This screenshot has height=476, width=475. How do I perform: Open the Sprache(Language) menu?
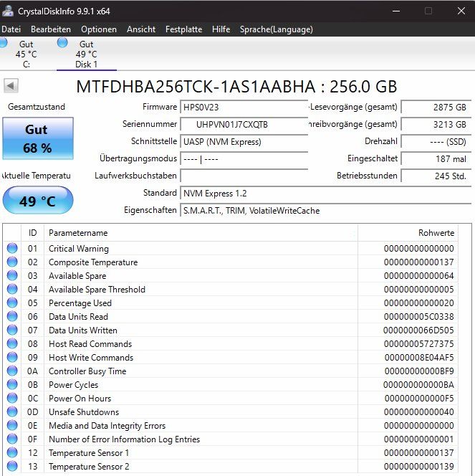(277, 29)
